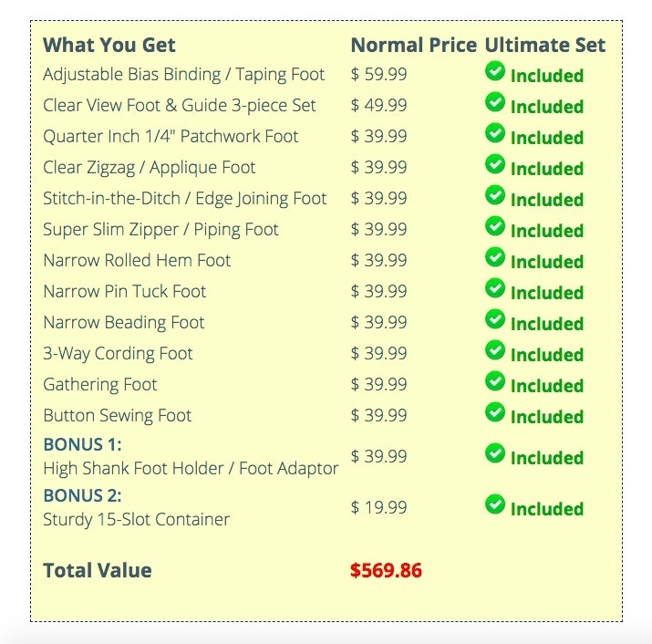Click the Button Sewing Foot checkmark

pyautogui.click(x=495, y=412)
